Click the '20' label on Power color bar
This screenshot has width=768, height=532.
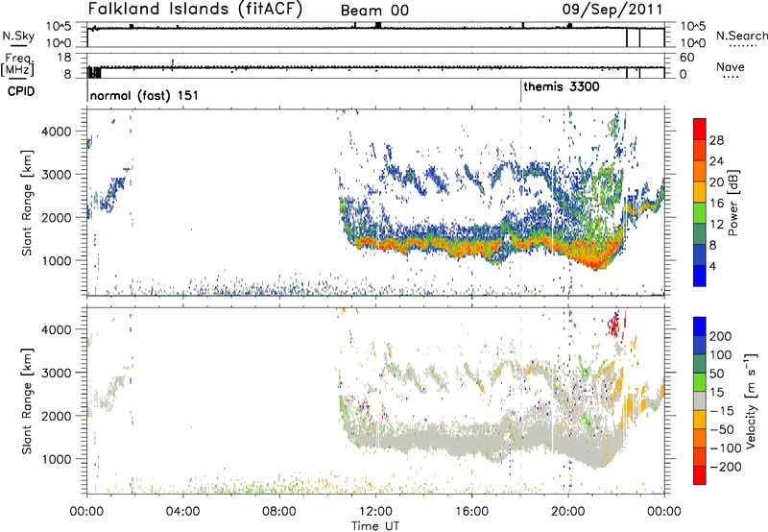pyautogui.click(x=716, y=182)
